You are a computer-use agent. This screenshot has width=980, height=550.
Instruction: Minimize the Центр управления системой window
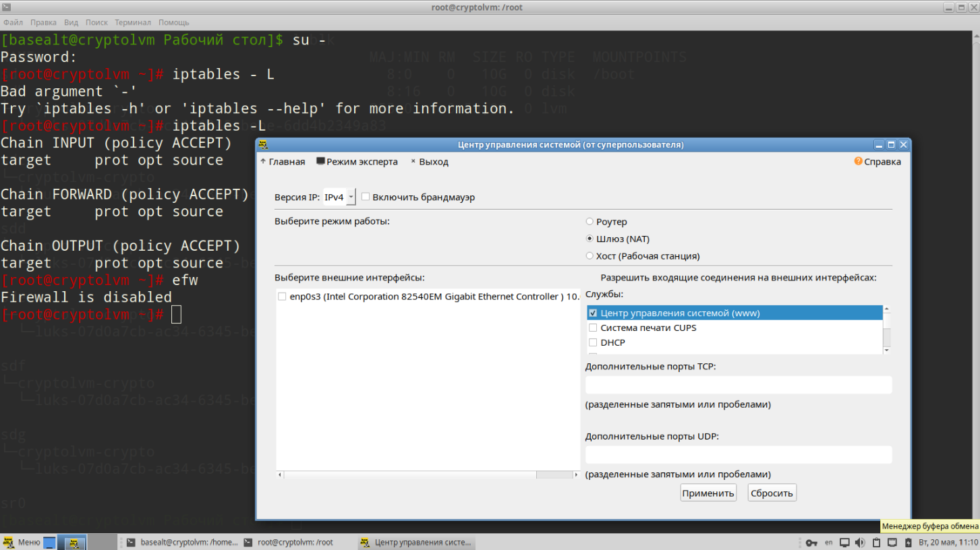(879, 144)
